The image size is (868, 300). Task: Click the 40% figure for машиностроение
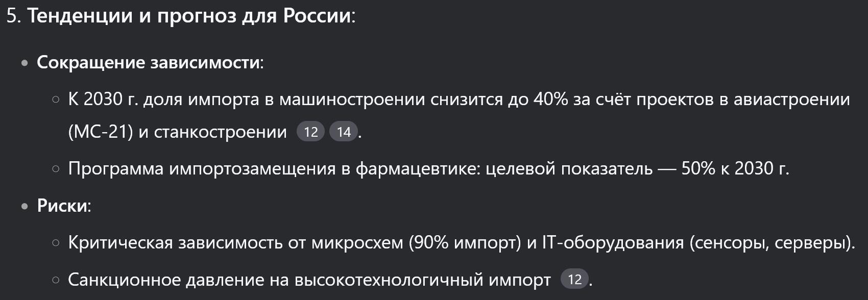click(x=550, y=99)
